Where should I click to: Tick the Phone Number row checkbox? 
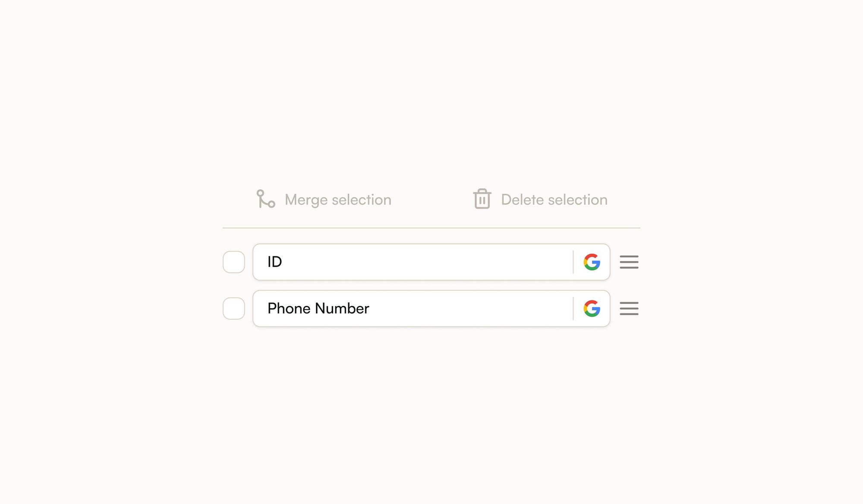[x=234, y=309]
